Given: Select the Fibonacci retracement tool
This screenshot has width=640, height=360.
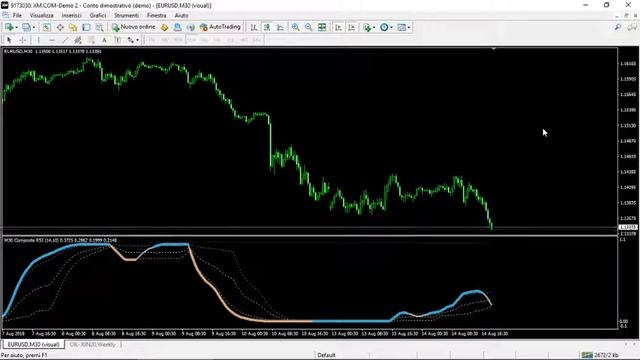Looking at the screenshot, I should (x=91, y=40).
